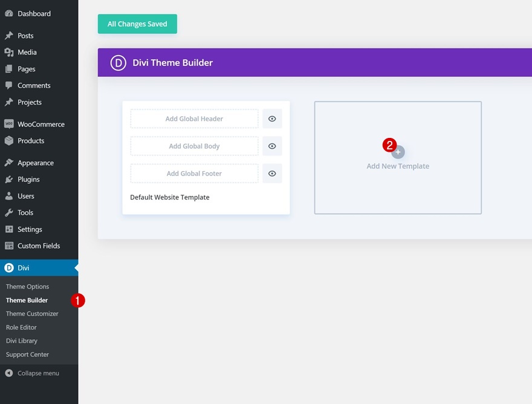The height and width of the screenshot is (404, 532).
Task: Click the Settings sliders icon
Action: pyautogui.click(x=9, y=229)
